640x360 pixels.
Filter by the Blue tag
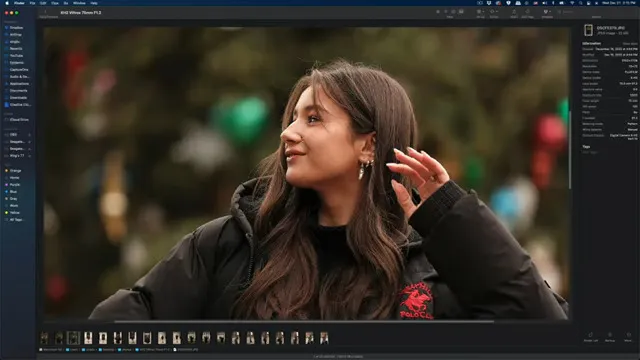click(x=13, y=191)
